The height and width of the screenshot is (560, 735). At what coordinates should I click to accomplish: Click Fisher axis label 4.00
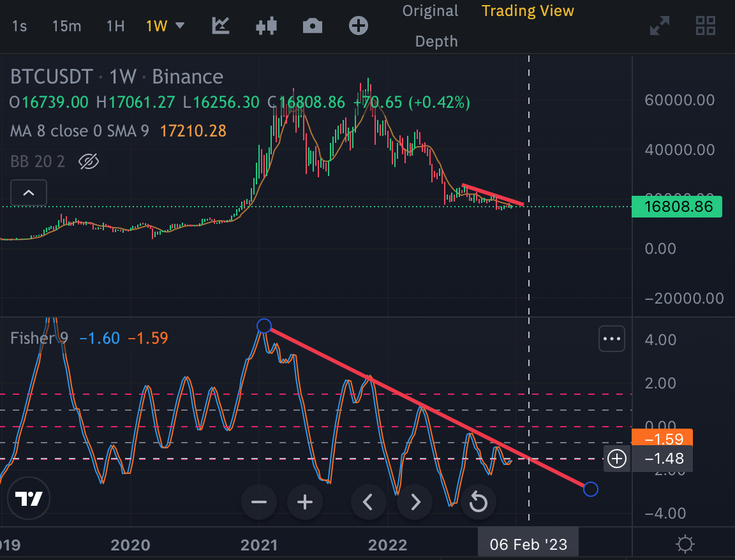coord(660,339)
